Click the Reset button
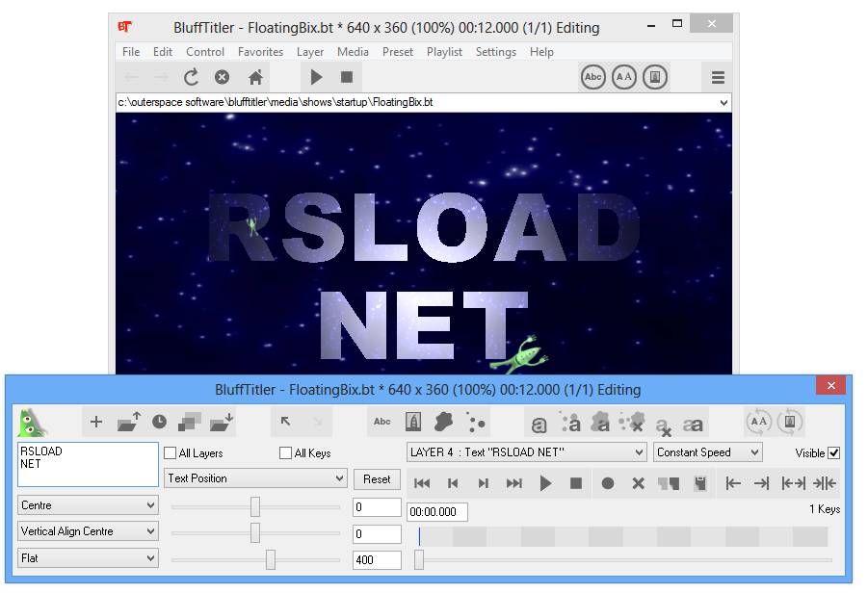This screenshot has height=593, width=868. pos(377,479)
